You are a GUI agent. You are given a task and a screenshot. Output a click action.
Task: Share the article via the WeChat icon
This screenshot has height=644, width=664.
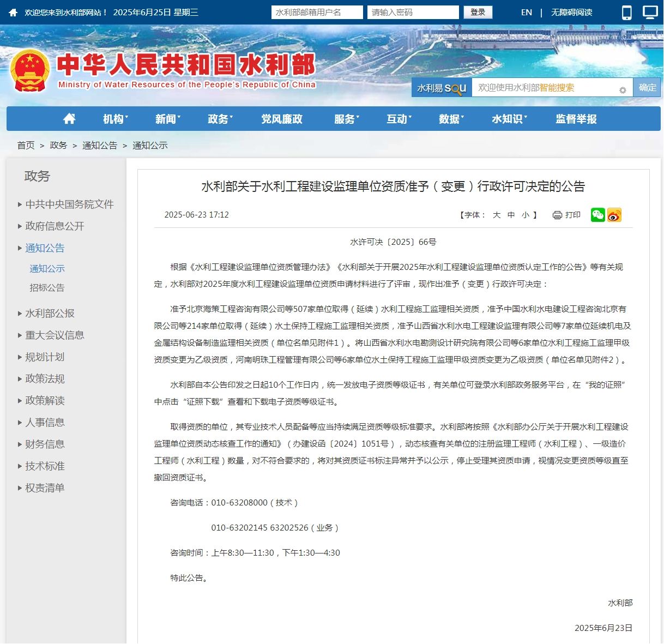pyautogui.click(x=597, y=215)
